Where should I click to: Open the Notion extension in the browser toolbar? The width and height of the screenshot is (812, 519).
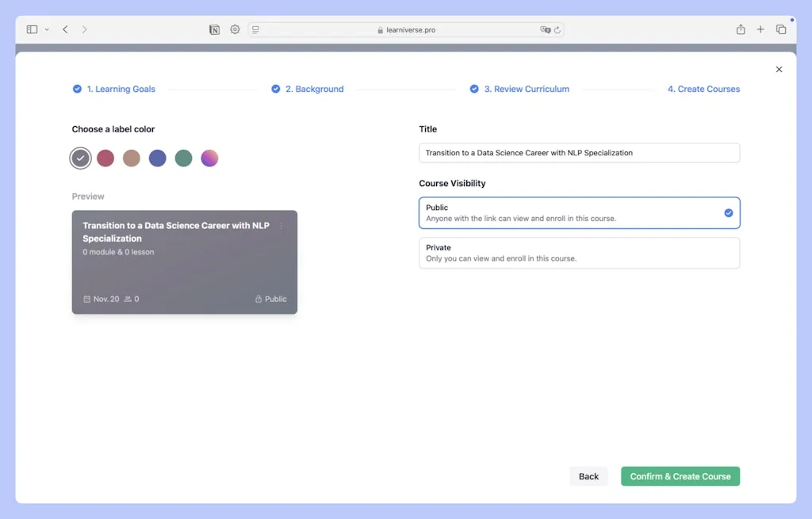[214, 29]
